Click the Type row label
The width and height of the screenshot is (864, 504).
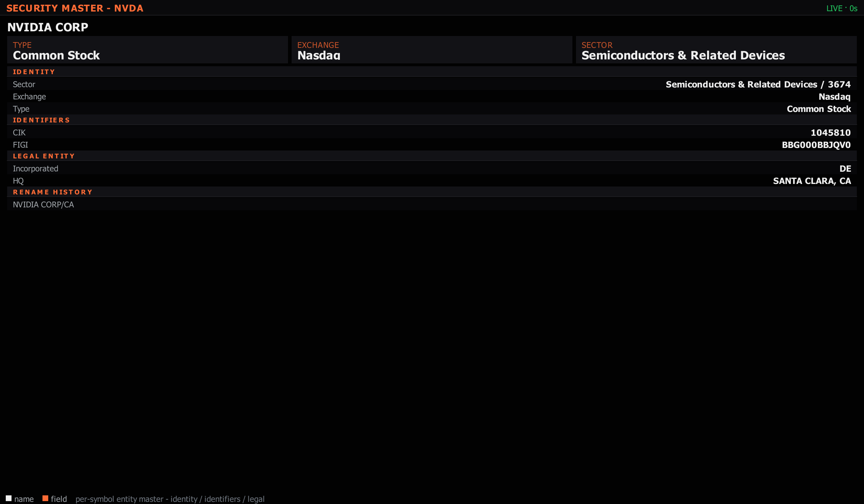click(x=21, y=109)
